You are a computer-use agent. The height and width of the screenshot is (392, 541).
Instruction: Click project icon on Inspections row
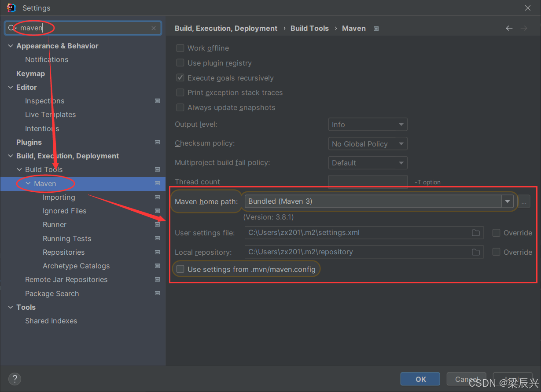pos(157,101)
